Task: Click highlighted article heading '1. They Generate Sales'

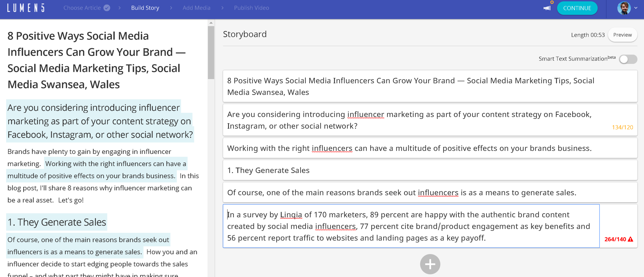Action: pos(57,222)
